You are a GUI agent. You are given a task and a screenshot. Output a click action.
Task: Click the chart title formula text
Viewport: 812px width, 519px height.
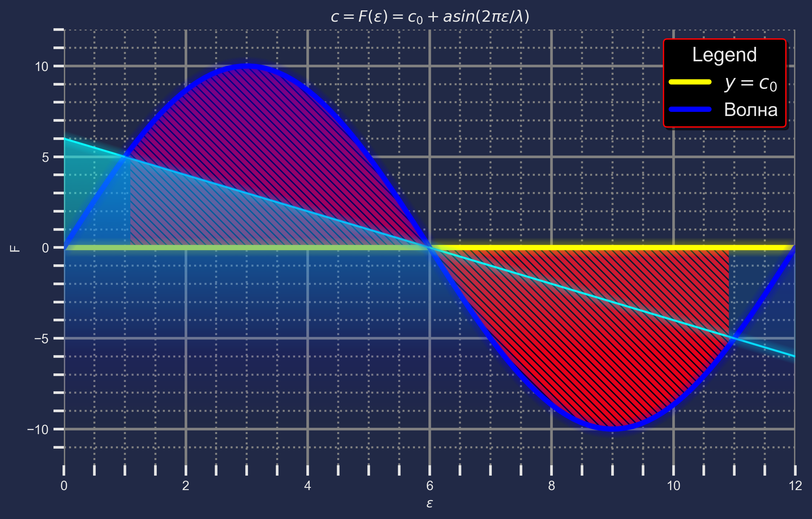click(x=430, y=17)
